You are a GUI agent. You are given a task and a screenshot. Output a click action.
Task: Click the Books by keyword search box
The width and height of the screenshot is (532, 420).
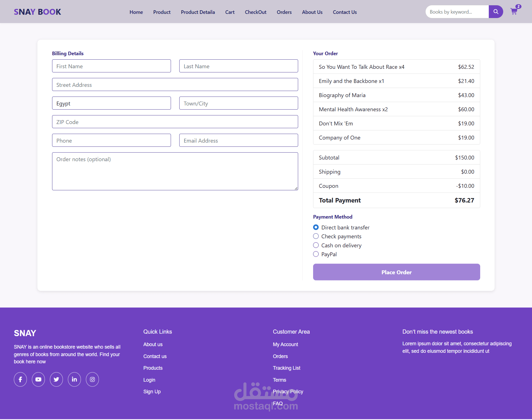457,12
